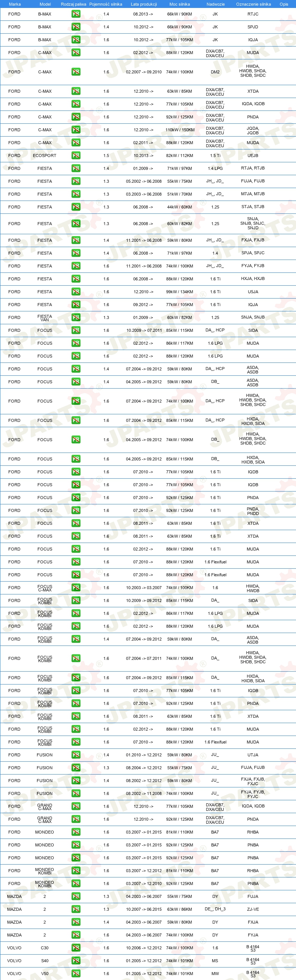Screen dimensions: 296x980
Task: Click the fuel icon in the ECOSPORT row
Action: (x=76, y=156)
